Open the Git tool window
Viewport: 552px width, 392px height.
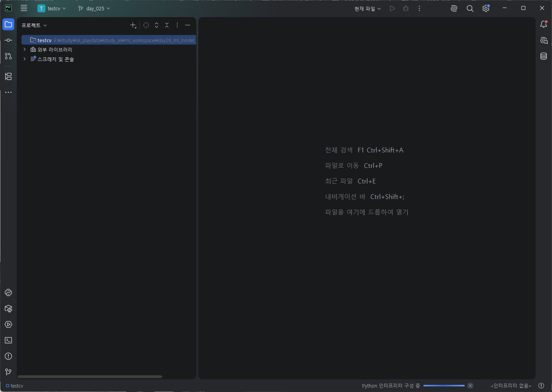tap(8, 372)
